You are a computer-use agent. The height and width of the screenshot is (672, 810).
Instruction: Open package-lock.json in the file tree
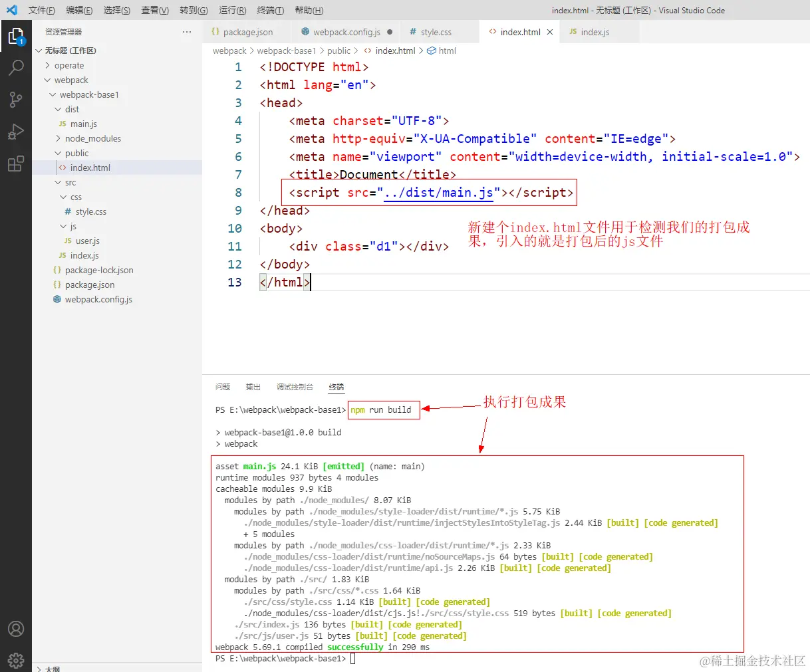click(x=99, y=270)
